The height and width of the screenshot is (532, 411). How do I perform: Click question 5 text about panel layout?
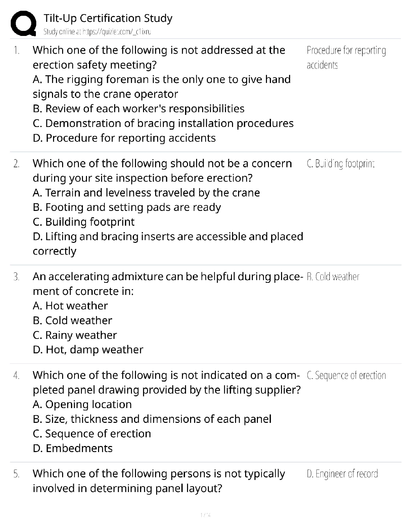159,481
